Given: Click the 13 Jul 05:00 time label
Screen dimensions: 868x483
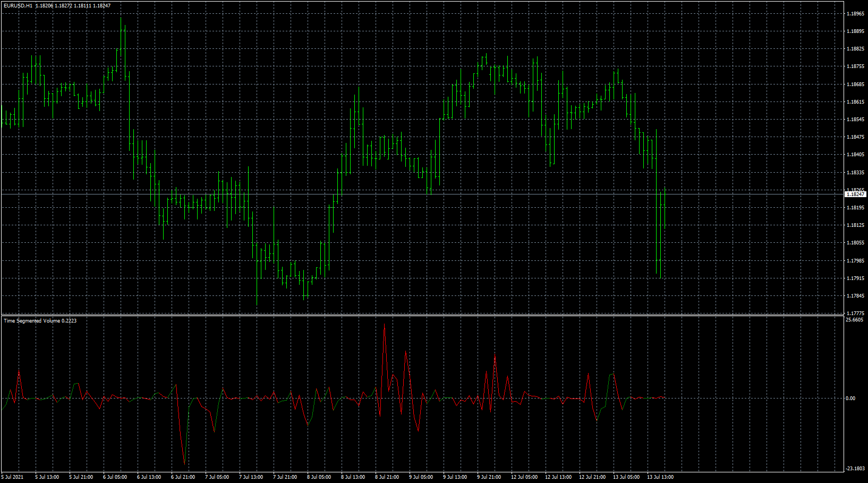Looking at the screenshot, I should (x=626, y=477).
